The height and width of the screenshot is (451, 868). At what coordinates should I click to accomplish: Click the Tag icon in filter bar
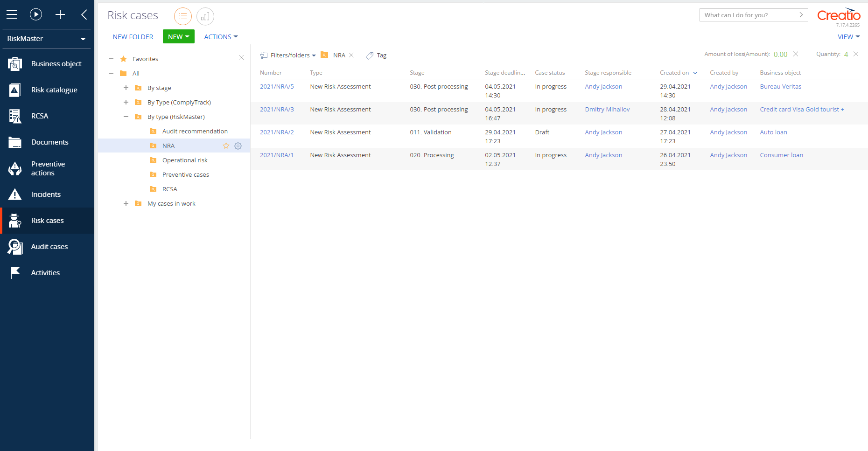coord(370,56)
